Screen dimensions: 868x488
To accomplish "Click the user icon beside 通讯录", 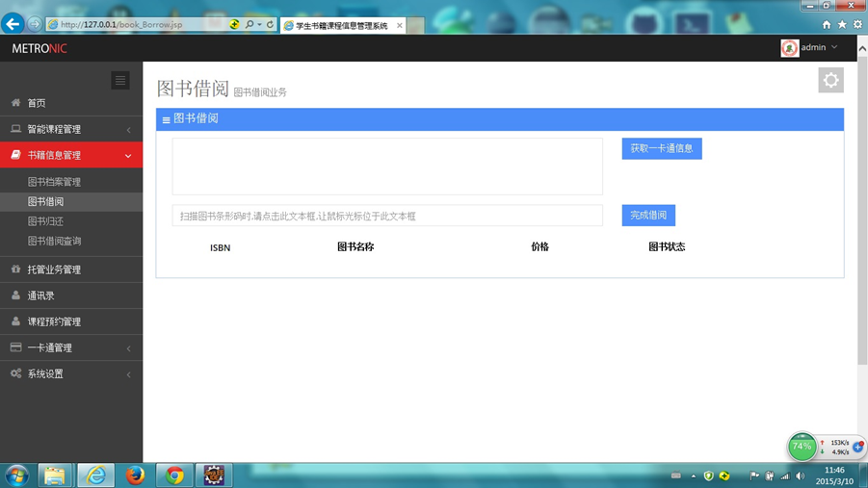I will point(15,295).
